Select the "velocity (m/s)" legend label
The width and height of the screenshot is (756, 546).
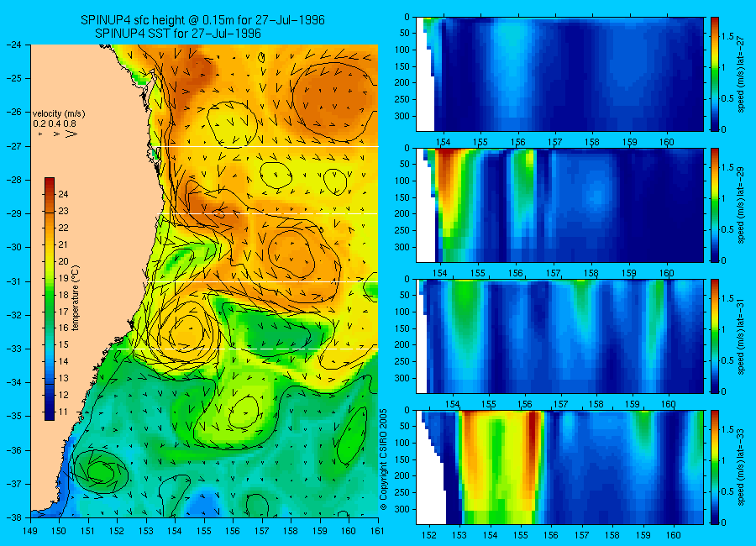(x=59, y=114)
